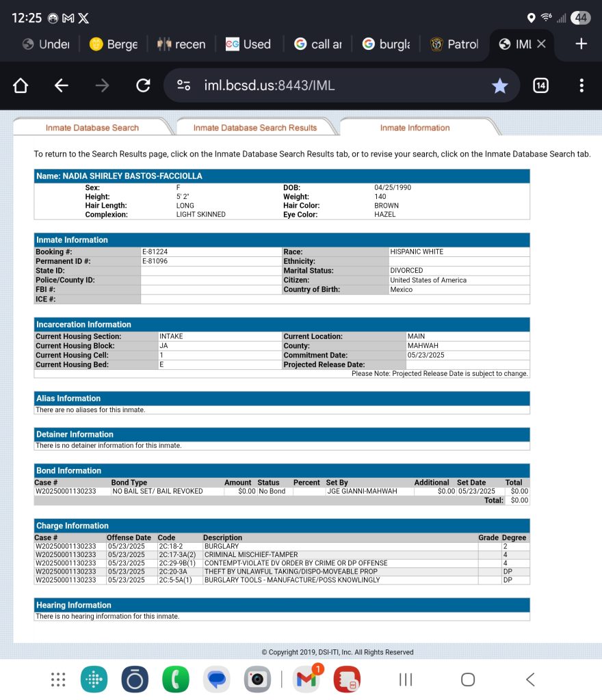Select county value MAHWAH
The width and height of the screenshot is (602, 700).
423,345
